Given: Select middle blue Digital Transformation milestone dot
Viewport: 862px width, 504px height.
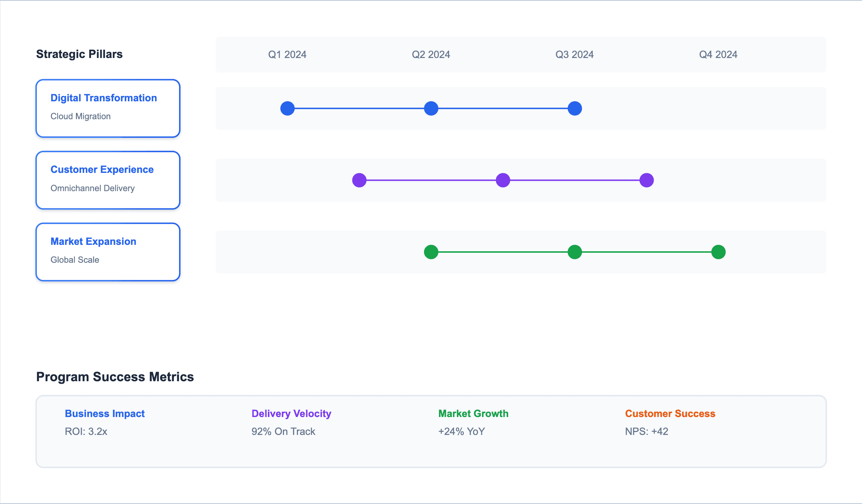Looking at the screenshot, I should tap(431, 108).
